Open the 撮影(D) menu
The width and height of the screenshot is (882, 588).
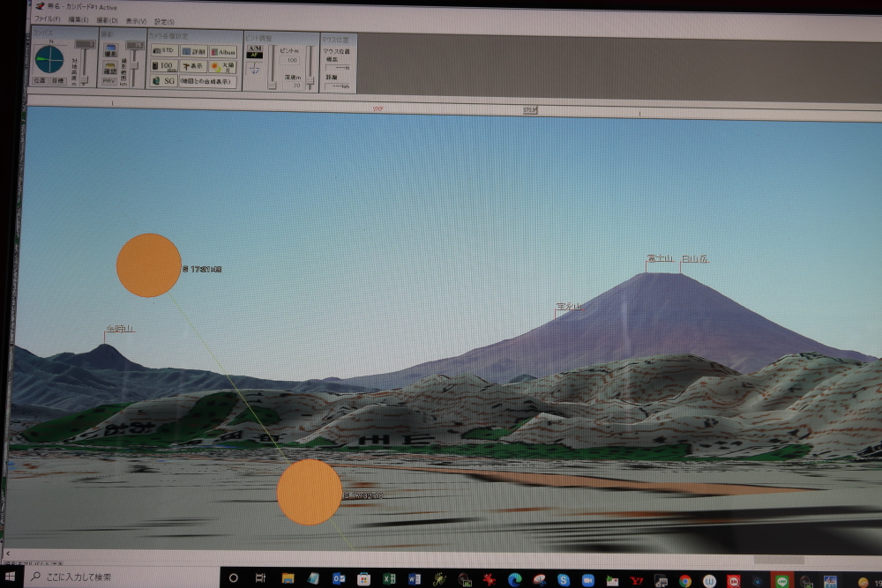pyautogui.click(x=107, y=19)
